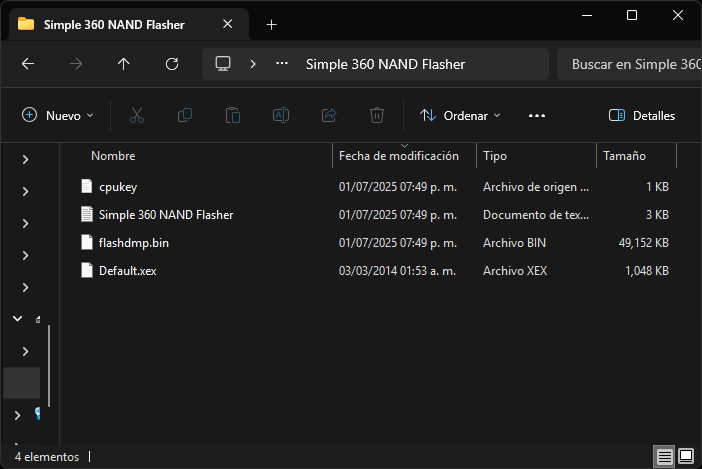702x469 pixels.
Task: Click the cpukey file icon
Action: tap(87, 186)
